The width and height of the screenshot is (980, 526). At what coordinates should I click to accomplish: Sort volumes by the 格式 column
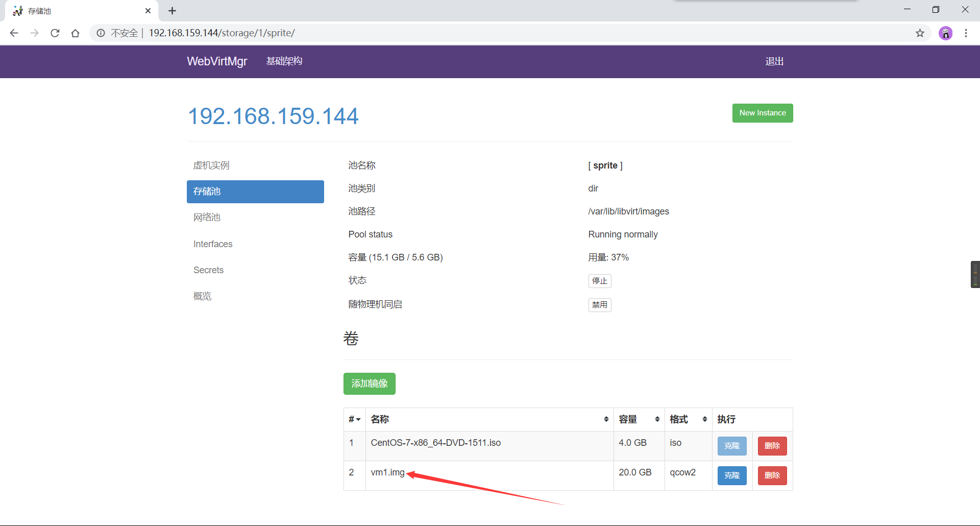pyautogui.click(x=688, y=419)
